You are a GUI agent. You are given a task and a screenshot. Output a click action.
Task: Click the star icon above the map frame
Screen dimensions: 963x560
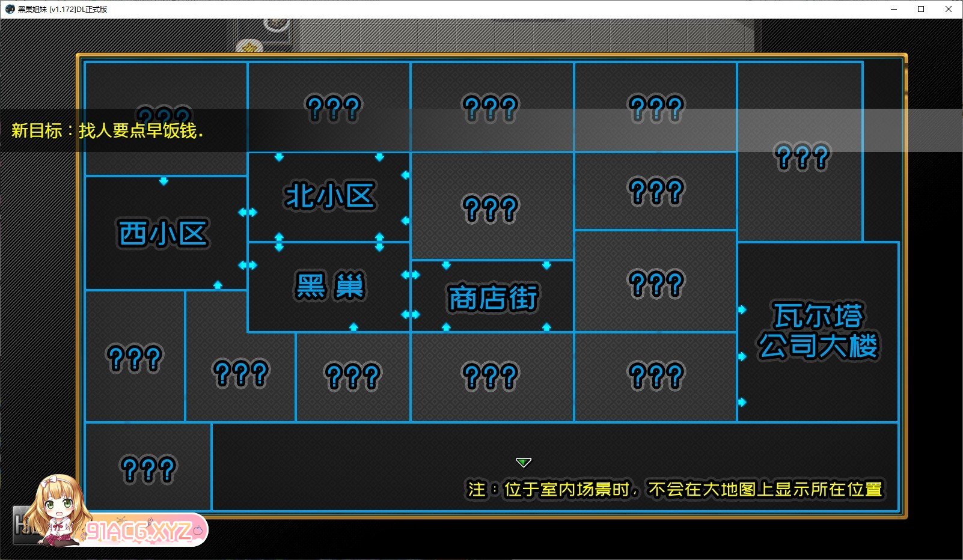tap(249, 47)
